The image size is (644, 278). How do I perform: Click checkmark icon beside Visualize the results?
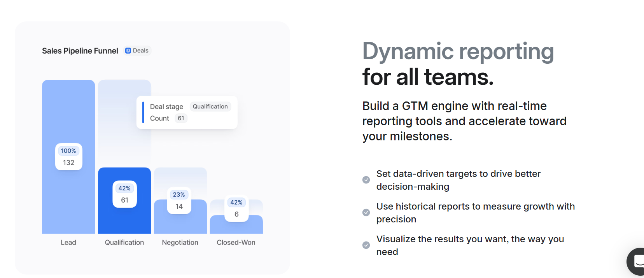[366, 245]
